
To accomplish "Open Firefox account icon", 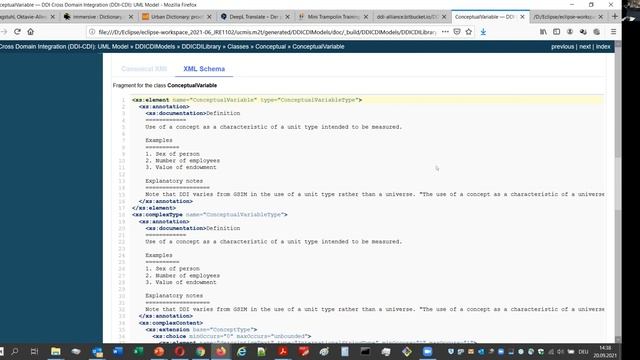I will [x=570, y=32].
